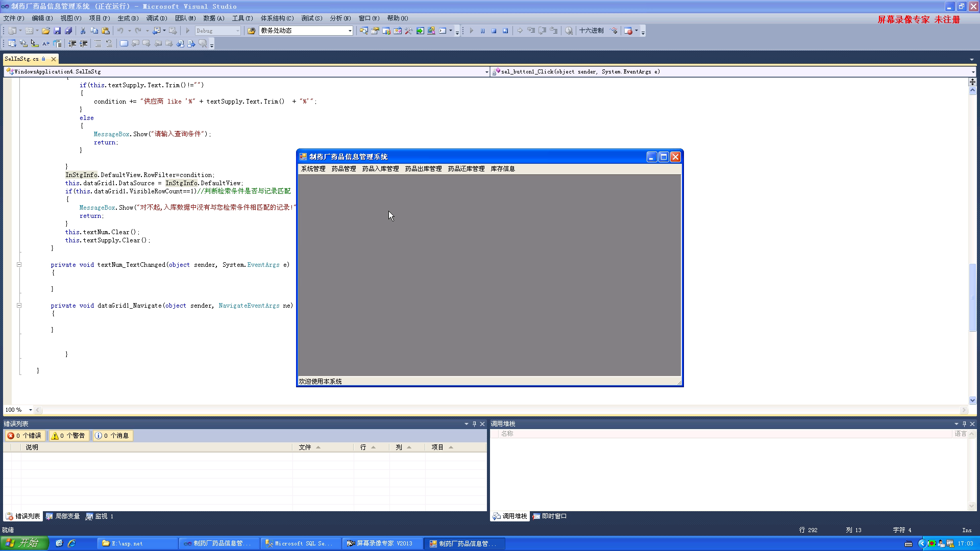Switch to Microsoft SQL Se... taskbar window
The image size is (980, 551).
tap(301, 544)
